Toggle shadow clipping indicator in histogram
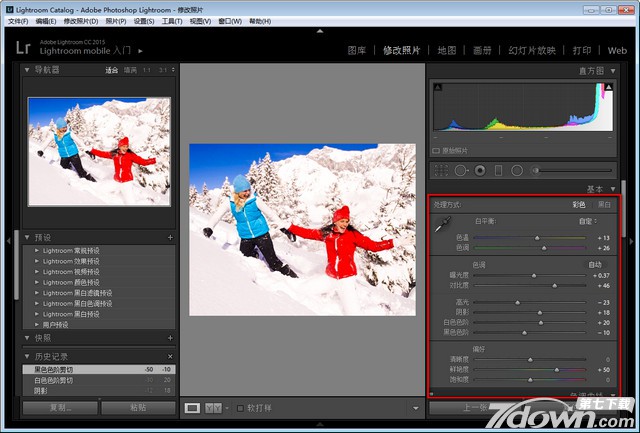This screenshot has height=433, width=640. click(x=438, y=87)
